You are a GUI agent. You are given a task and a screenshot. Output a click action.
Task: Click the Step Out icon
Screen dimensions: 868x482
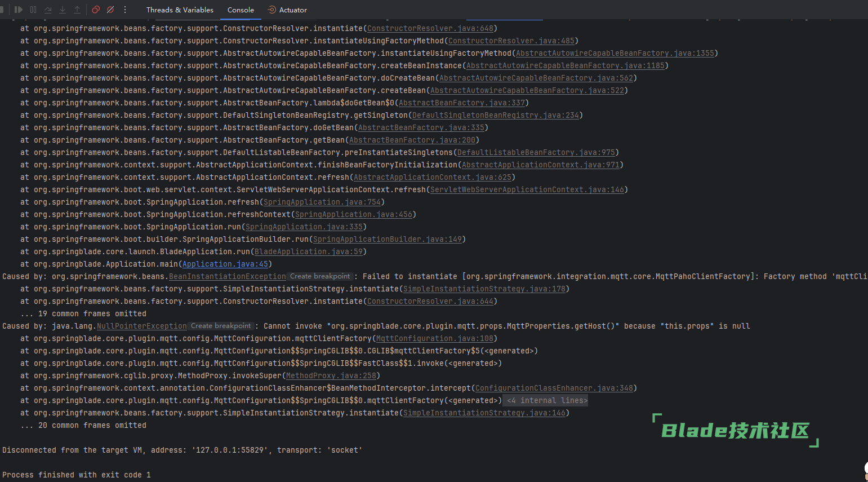pyautogui.click(x=77, y=10)
